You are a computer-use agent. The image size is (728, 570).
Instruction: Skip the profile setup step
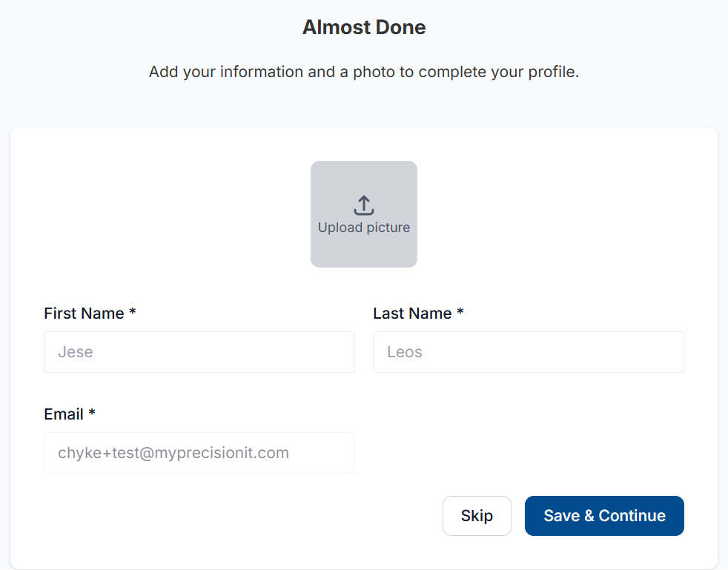(477, 516)
